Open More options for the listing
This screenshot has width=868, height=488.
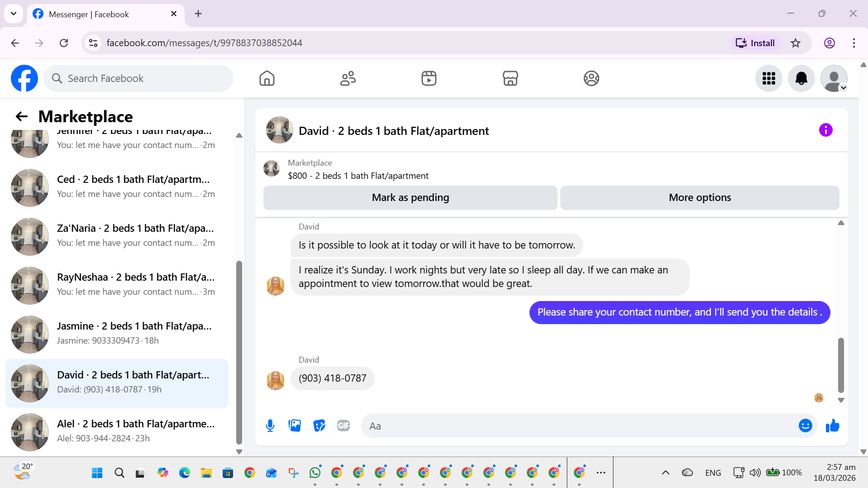point(700,197)
